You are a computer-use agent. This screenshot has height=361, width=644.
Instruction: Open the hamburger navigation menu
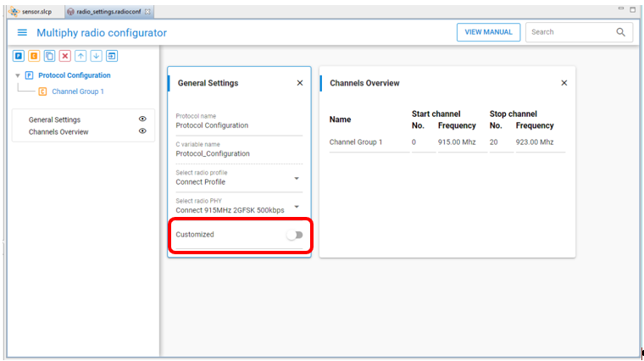click(23, 32)
